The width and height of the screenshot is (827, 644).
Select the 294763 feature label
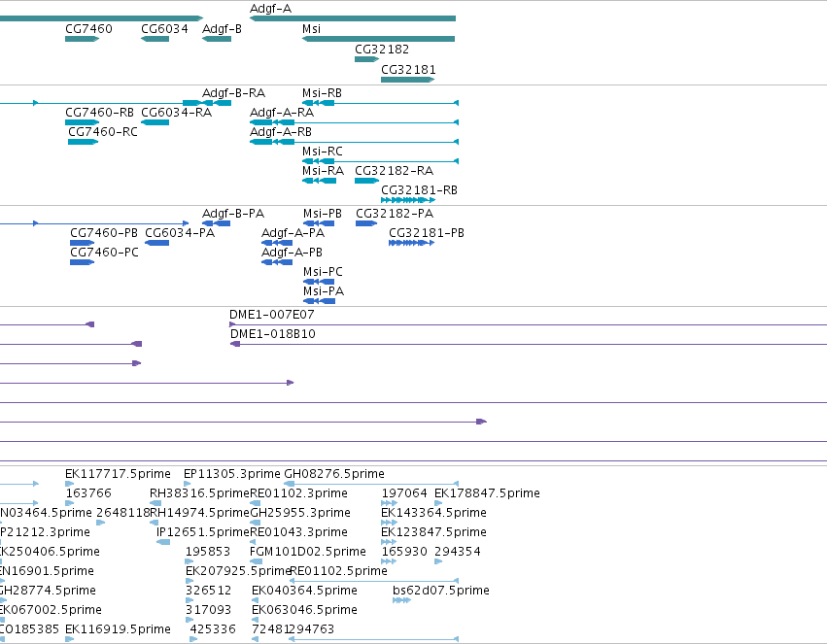pos(312,629)
